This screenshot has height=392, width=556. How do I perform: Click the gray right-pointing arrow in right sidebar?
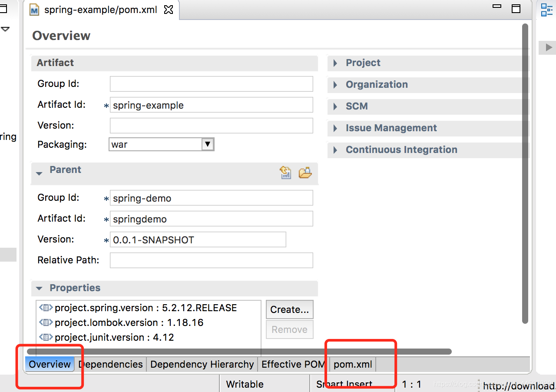point(549,47)
